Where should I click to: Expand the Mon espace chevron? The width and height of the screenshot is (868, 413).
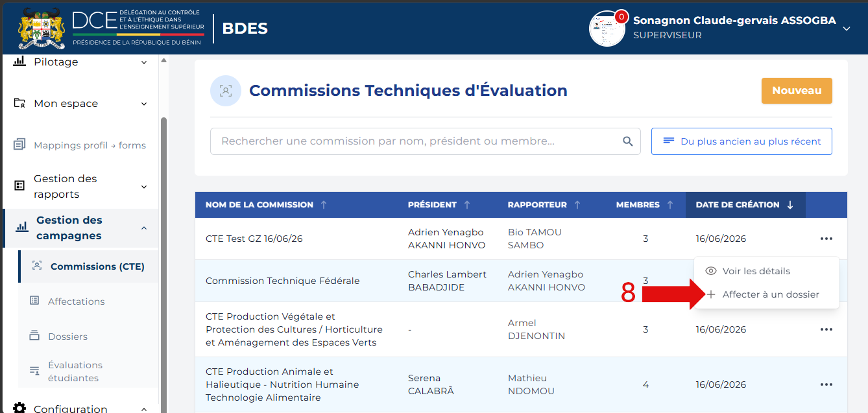(144, 104)
